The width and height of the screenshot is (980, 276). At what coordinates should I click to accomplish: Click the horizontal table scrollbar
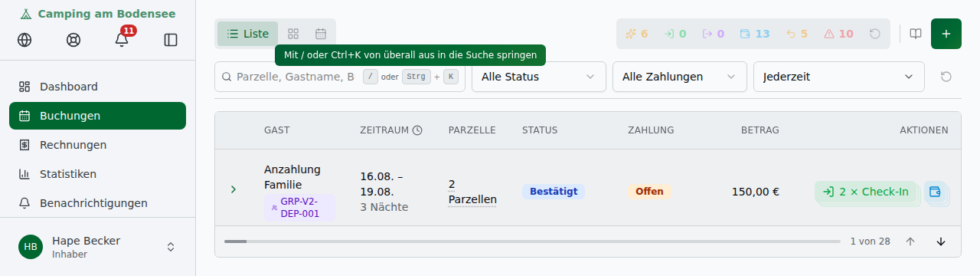[532, 242]
